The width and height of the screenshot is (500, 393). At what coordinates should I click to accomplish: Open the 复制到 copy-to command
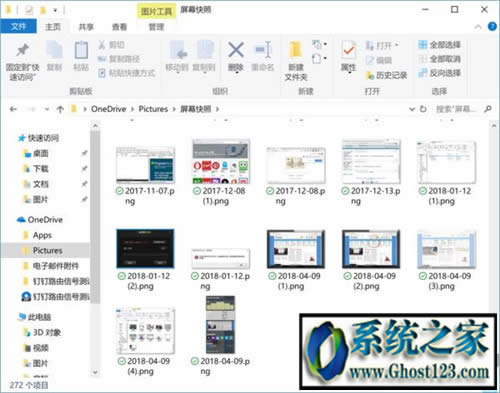(x=204, y=57)
